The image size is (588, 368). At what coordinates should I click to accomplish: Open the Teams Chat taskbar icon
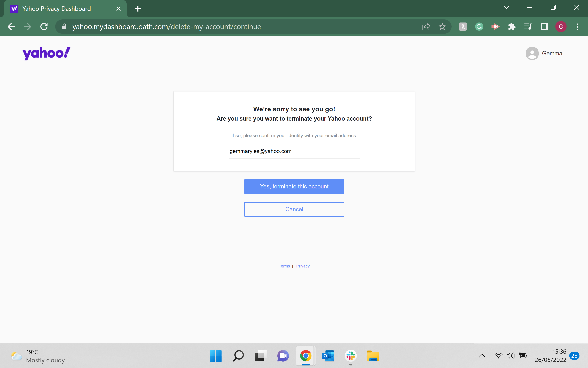pos(283,356)
